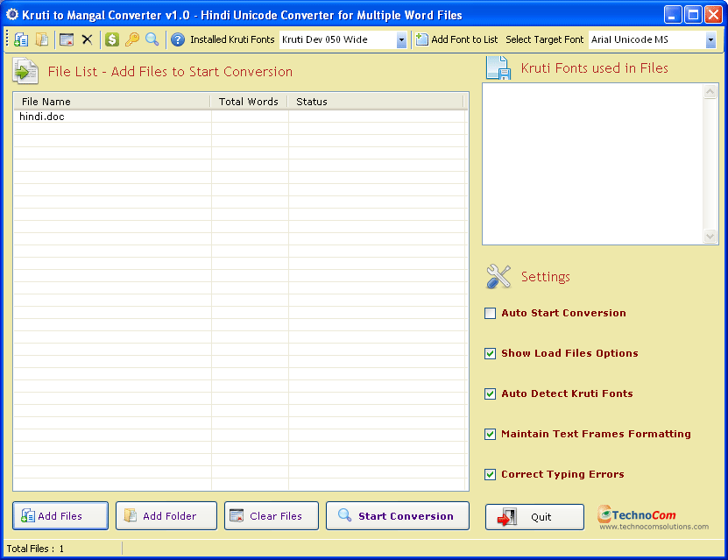
Task: Click Total Words column header
Action: (249, 102)
